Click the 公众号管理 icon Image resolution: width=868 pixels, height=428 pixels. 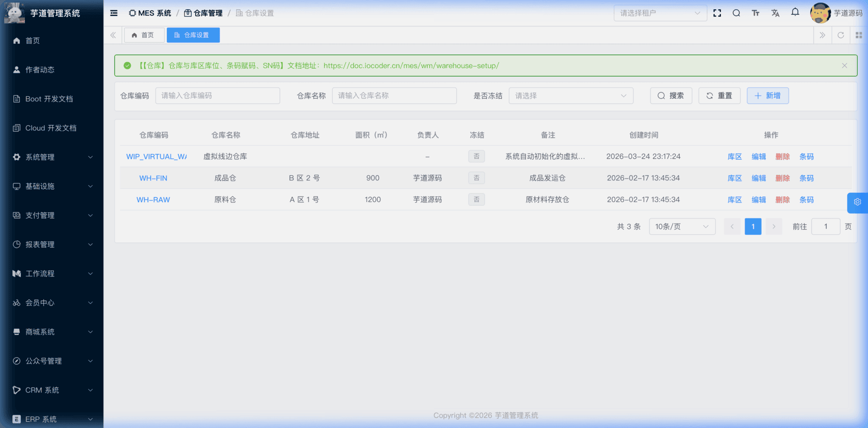click(17, 361)
